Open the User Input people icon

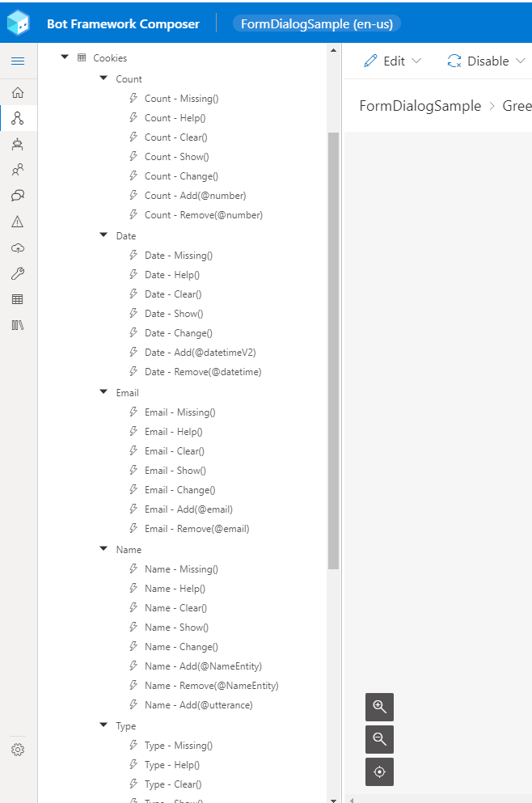click(18, 170)
